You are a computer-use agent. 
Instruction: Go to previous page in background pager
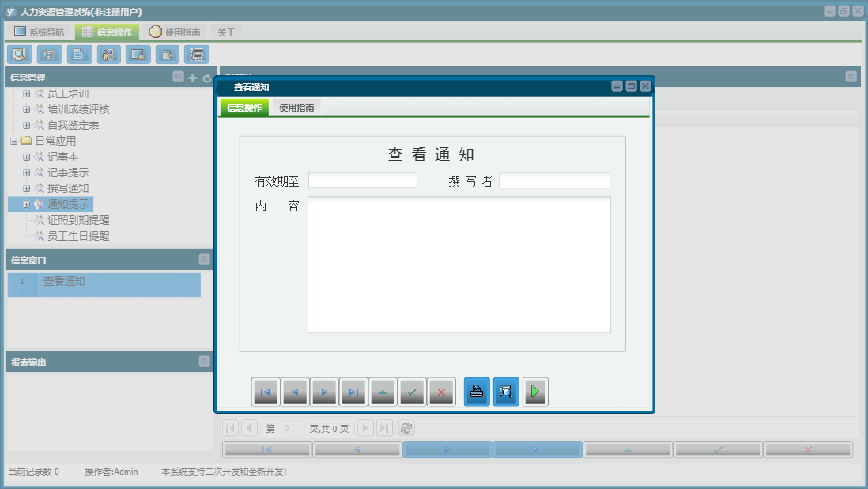click(x=250, y=428)
